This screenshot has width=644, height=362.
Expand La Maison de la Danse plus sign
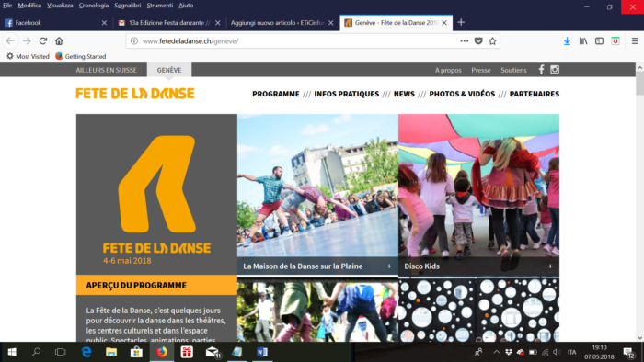(389, 266)
